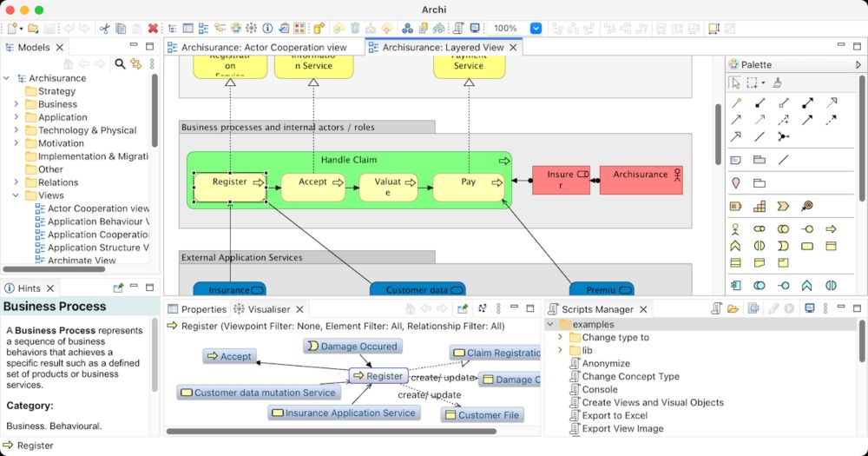The image size is (868, 456).
Task: Click the Palette view toolbar icon
Action: (236, 29)
